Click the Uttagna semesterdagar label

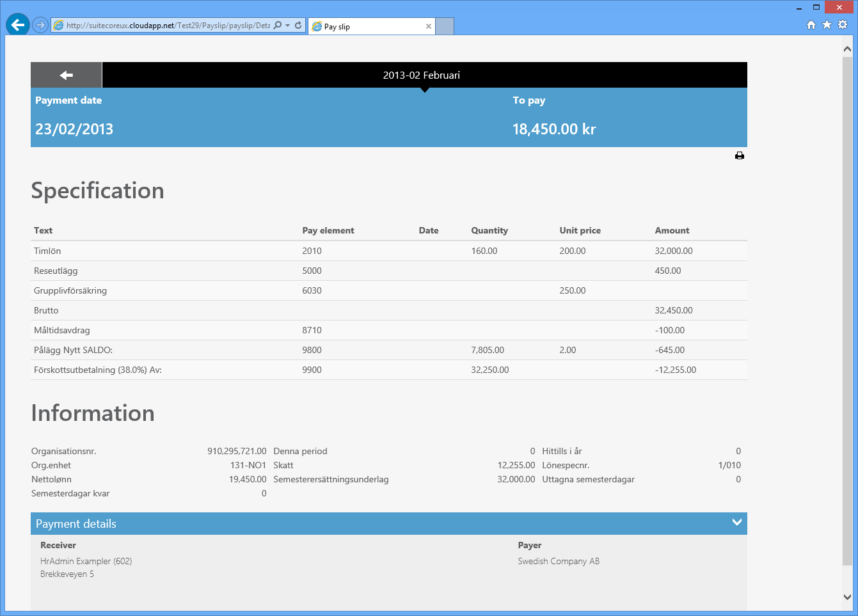[588, 479]
